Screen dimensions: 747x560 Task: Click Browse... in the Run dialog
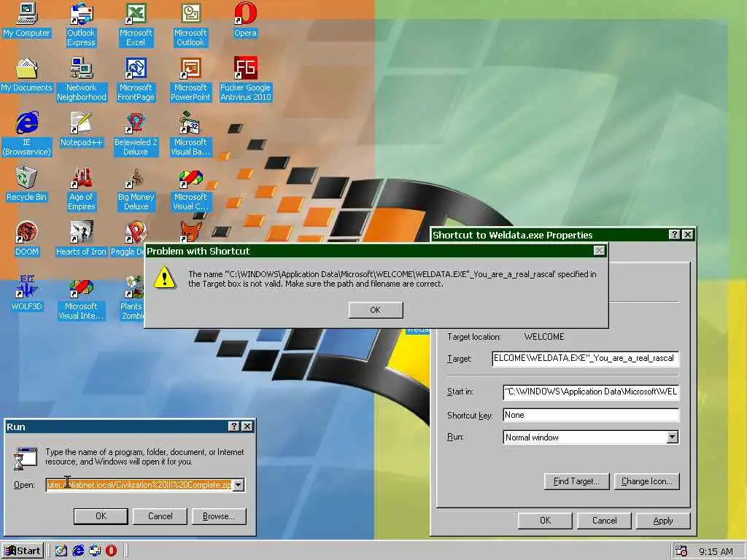[x=219, y=516]
